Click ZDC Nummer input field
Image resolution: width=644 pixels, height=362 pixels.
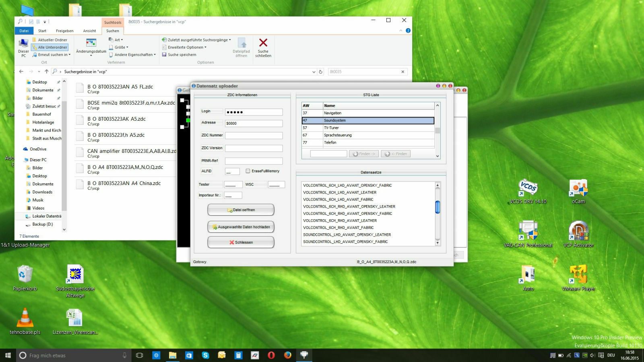254,136
